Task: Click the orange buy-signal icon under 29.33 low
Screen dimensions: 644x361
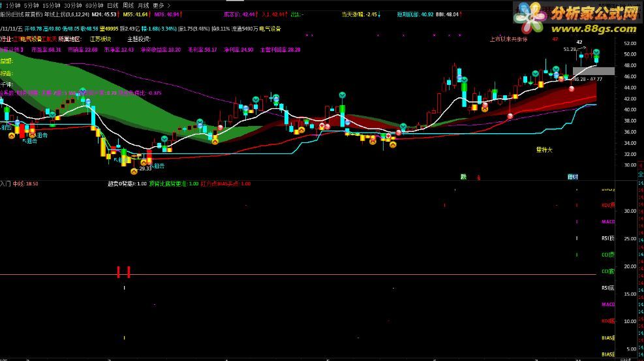Action: pos(134,172)
